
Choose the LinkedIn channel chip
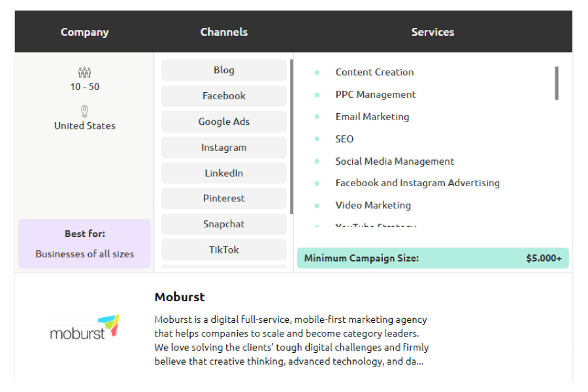tap(224, 173)
